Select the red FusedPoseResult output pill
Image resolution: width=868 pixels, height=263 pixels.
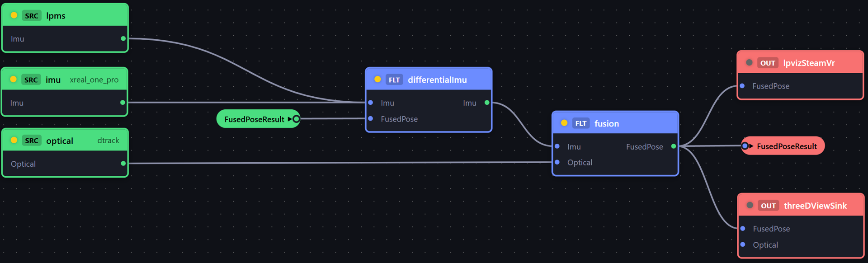(783, 146)
